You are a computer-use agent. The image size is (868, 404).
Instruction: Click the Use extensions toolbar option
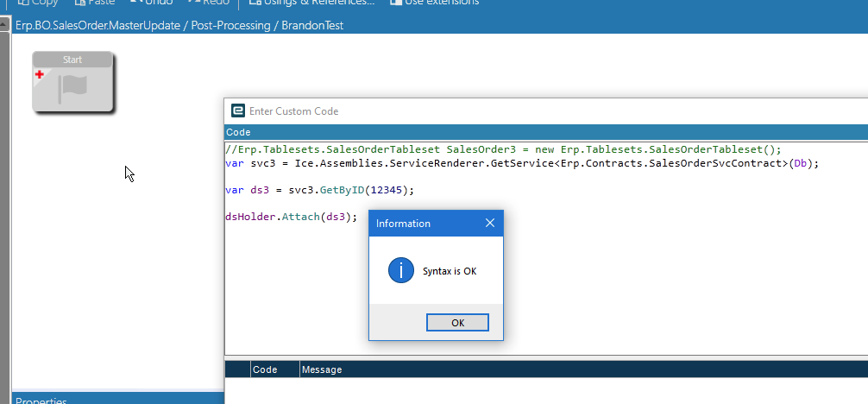coord(435,3)
